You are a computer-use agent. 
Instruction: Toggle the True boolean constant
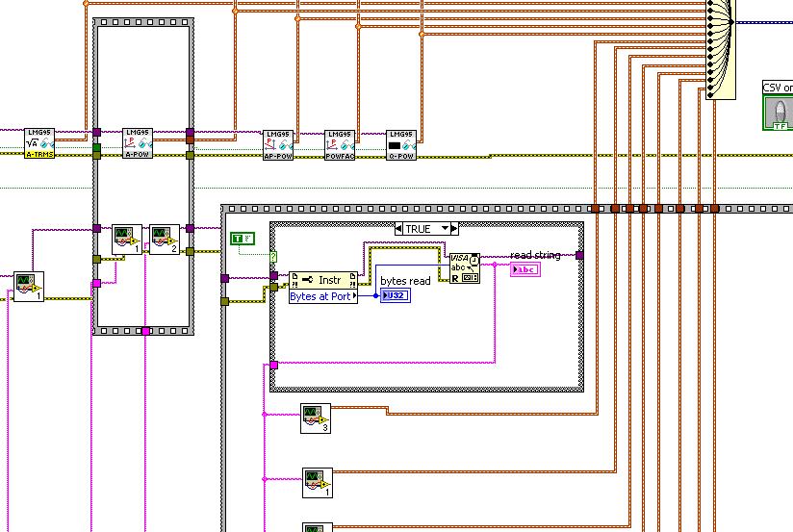tap(243, 239)
